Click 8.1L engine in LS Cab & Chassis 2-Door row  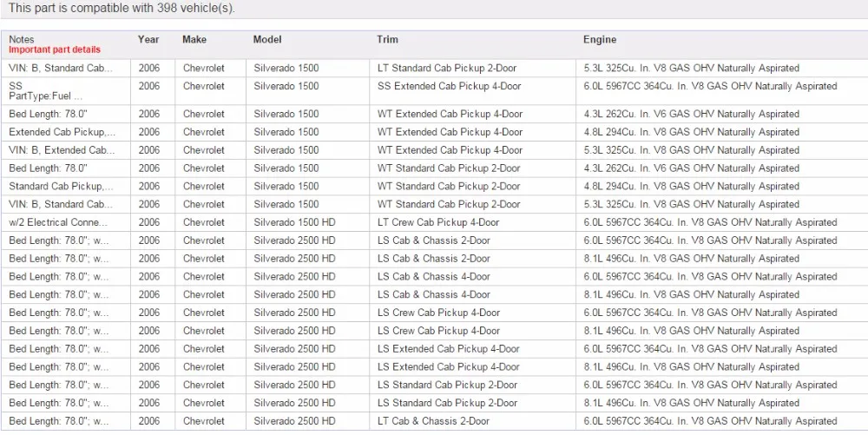pyautogui.click(x=692, y=259)
